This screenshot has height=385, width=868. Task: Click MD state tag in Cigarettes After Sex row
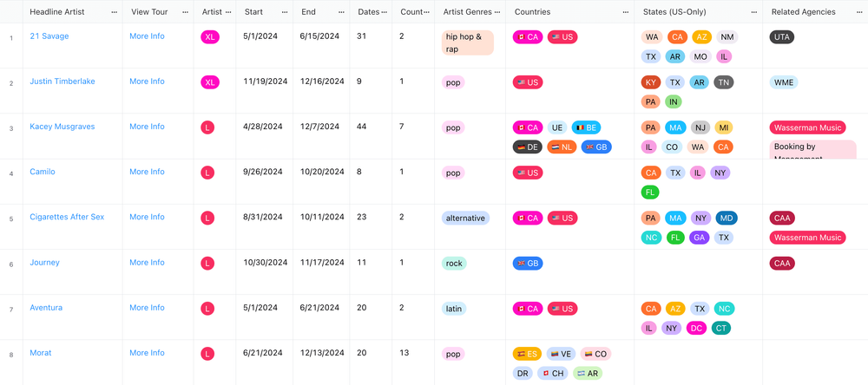(727, 218)
